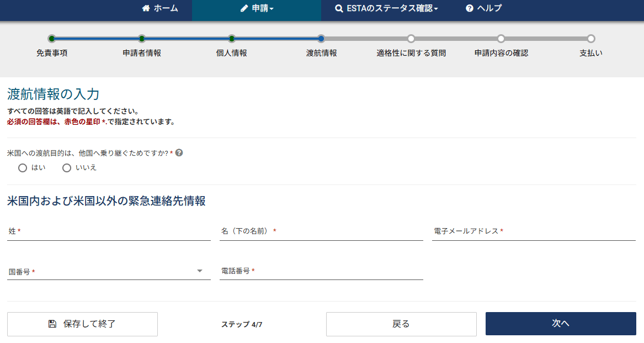
Task: Jump to 個人情報 step marker
Action: pyautogui.click(x=232, y=39)
